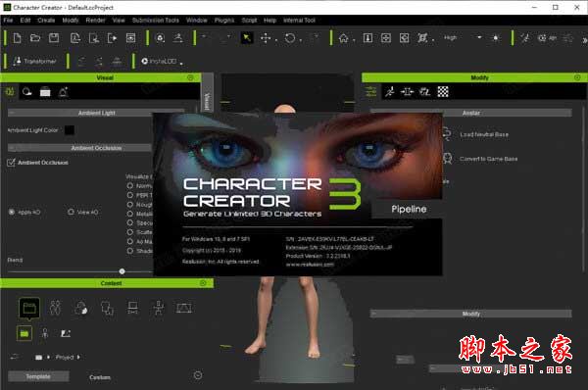Open the Render menu
Viewport: 588px width, 390px height.
[96, 21]
